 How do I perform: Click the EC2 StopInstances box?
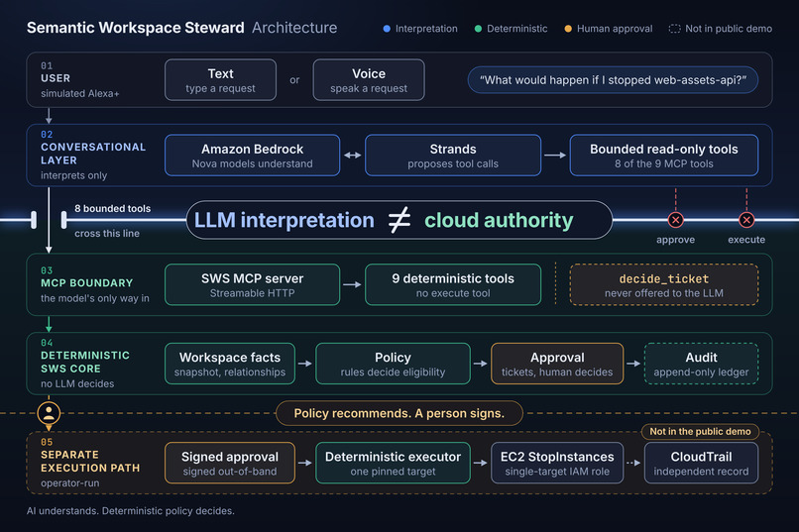pyautogui.click(x=557, y=463)
